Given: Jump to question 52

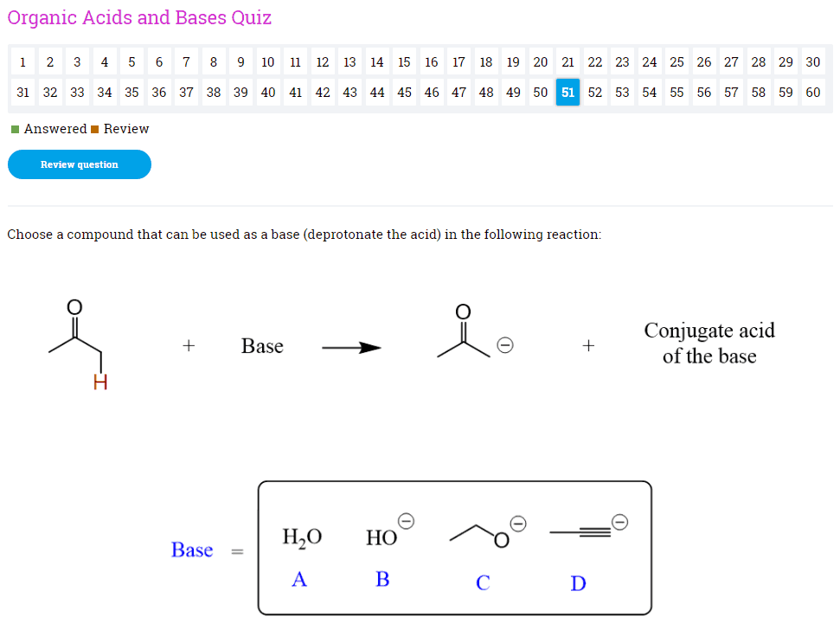Looking at the screenshot, I should pyautogui.click(x=595, y=93).
